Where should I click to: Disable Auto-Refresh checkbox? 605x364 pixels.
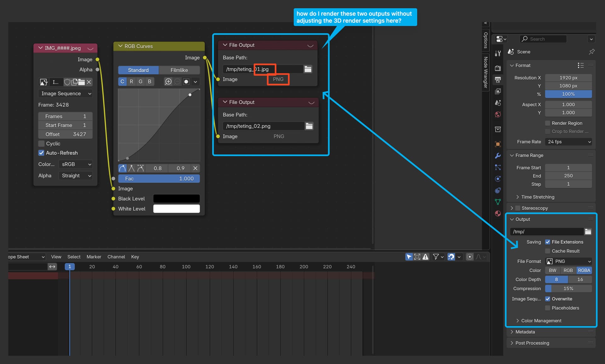(x=41, y=153)
